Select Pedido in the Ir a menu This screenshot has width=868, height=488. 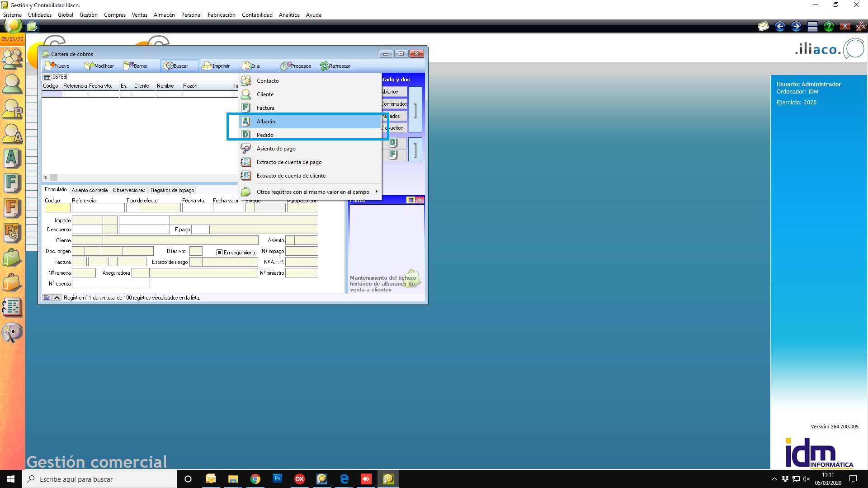310,135
